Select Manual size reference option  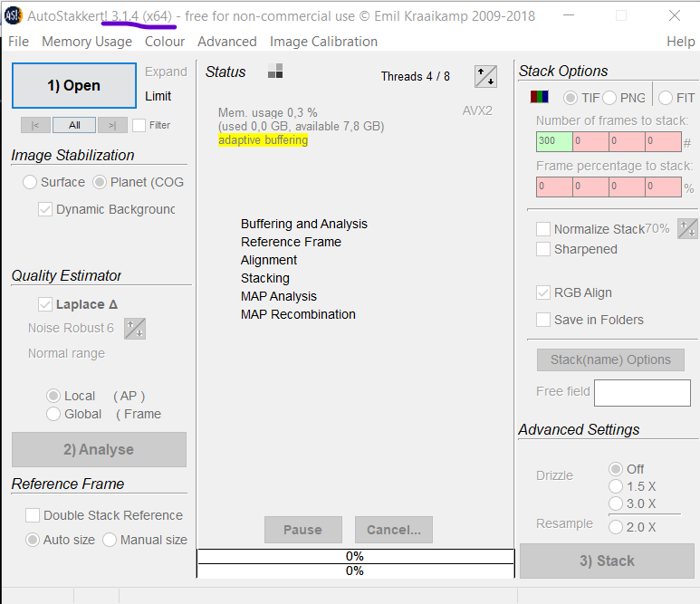click(x=110, y=540)
